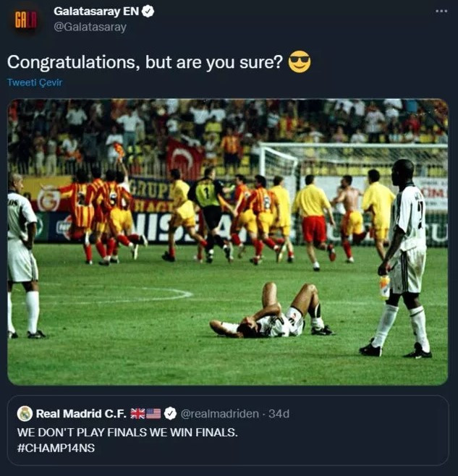Click the @realmadriden handle

[x=219, y=414]
